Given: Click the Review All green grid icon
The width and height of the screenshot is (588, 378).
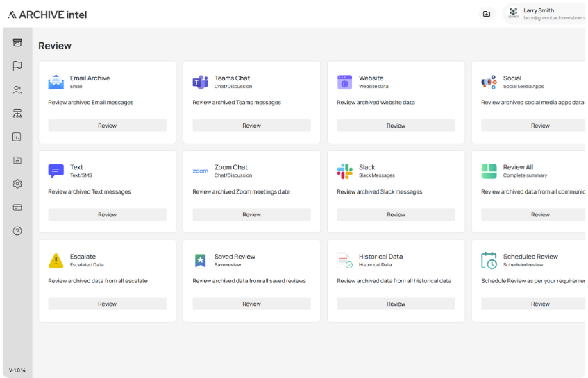Looking at the screenshot, I should coord(489,171).
